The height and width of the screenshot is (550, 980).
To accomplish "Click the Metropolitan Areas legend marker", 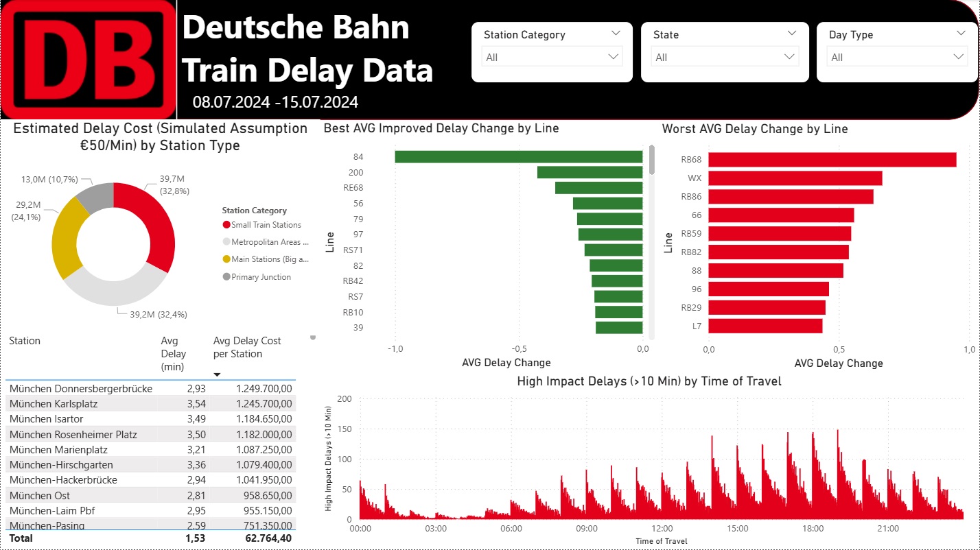I will click(x=226, y=242).
